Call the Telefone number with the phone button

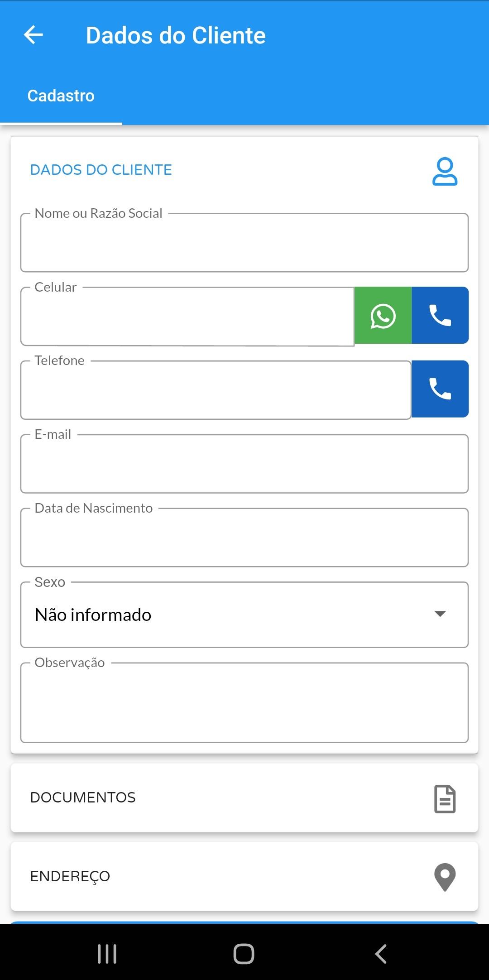[x=440, y=389]
